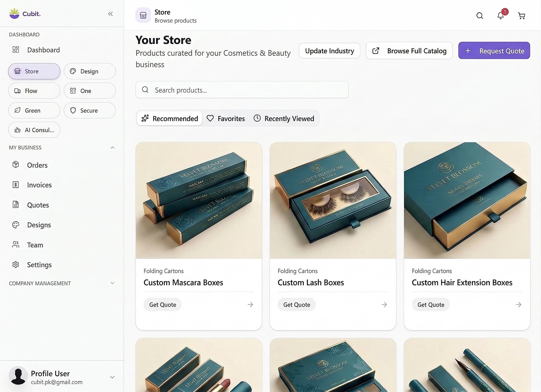Open the shopping cart
The image size is (541, 392).
pyautogui.click(x=522, y=16)
